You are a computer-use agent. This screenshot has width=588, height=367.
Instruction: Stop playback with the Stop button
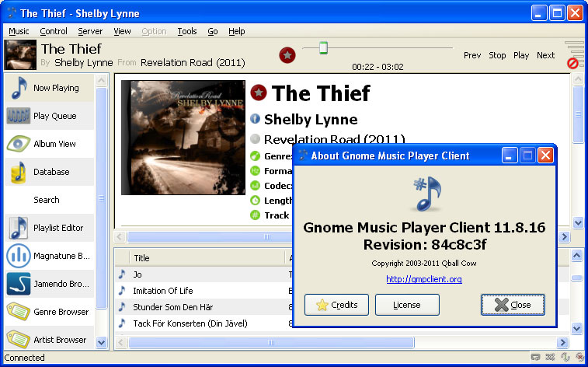pos(497,55)
